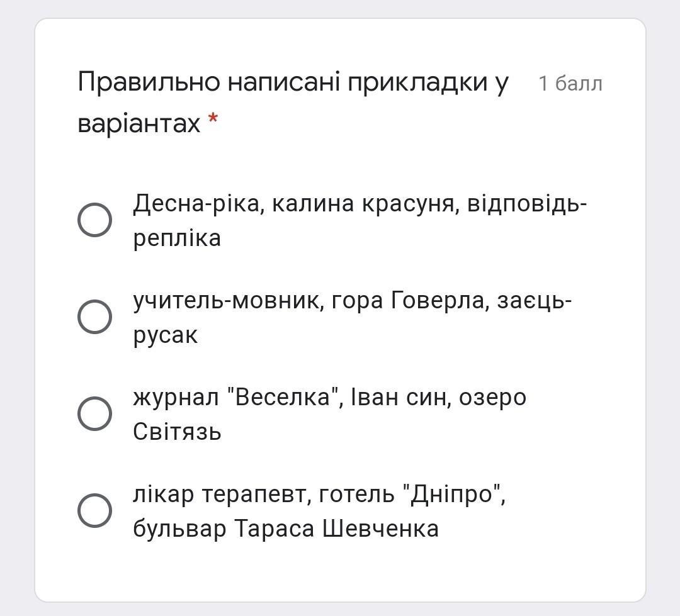Screen dimensions: 680x616
Task: Click the word "русак" in second option
Action: (x=165, y=335)
